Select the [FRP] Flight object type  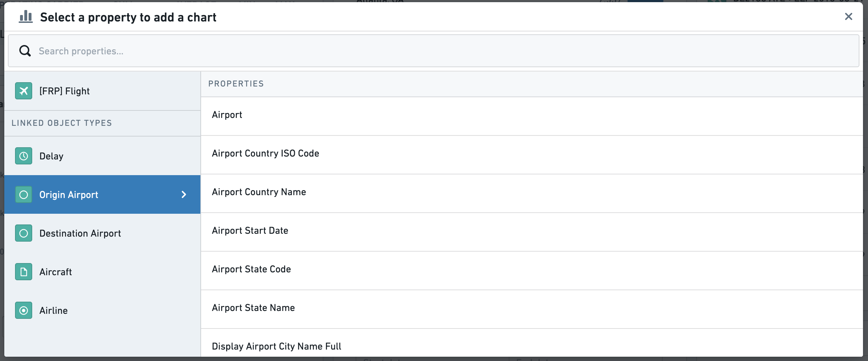(102, 91)
